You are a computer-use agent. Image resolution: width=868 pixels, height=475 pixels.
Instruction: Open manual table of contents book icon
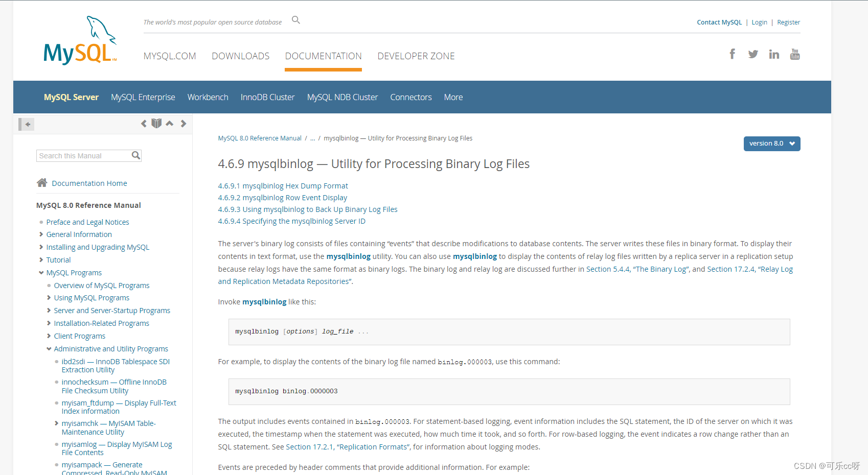(x=156, y=123)
